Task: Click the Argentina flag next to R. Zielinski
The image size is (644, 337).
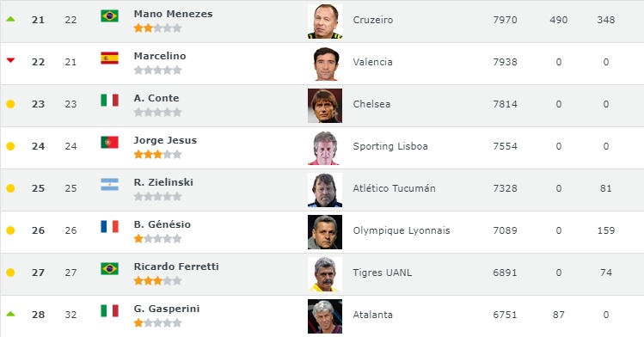Action: click(110, 185)
